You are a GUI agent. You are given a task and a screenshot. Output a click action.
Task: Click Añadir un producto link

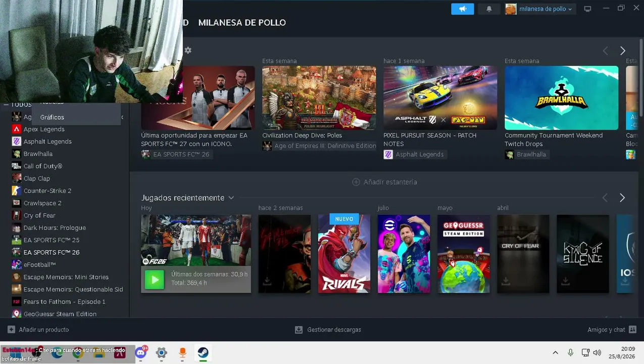(x=43, y=330)
